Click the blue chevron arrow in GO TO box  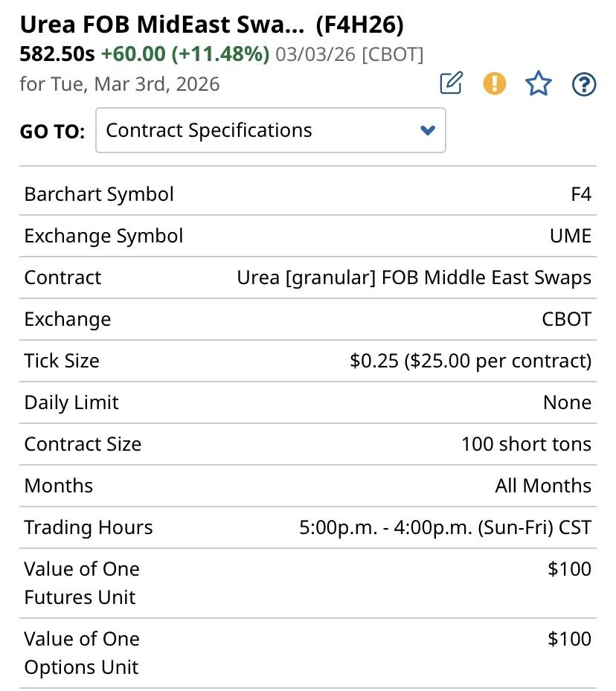tap(427, 131)
